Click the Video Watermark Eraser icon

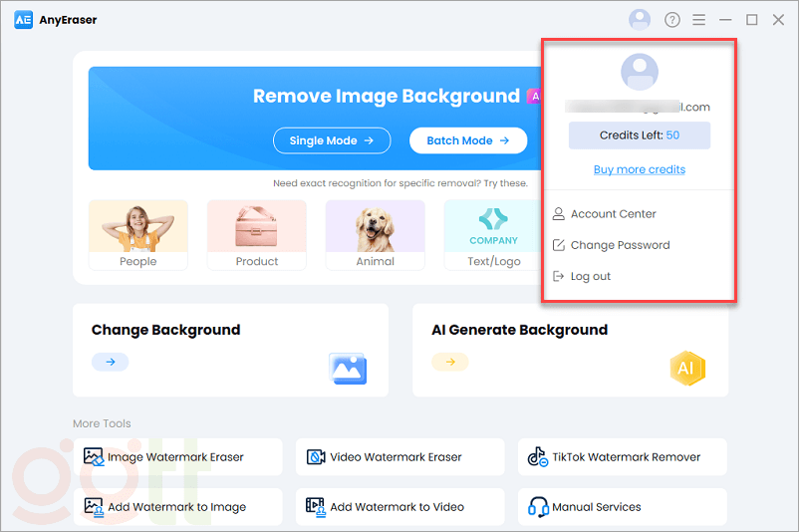(316, 457)
